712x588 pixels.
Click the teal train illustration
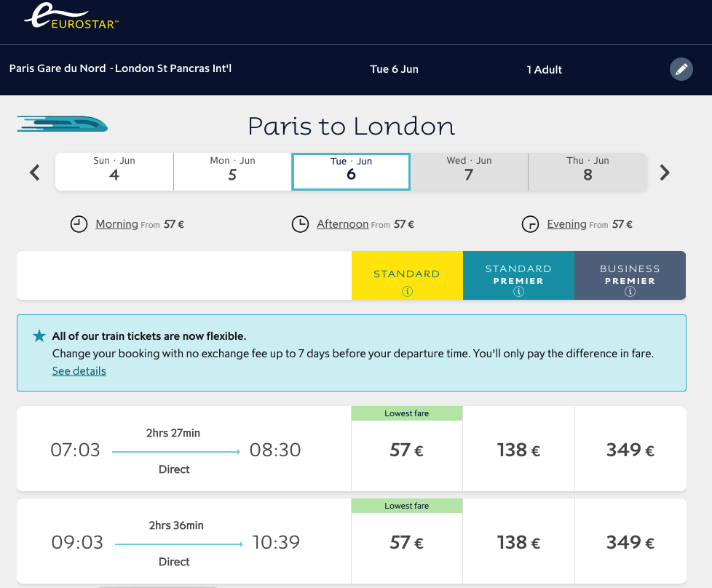coord(62,124)
